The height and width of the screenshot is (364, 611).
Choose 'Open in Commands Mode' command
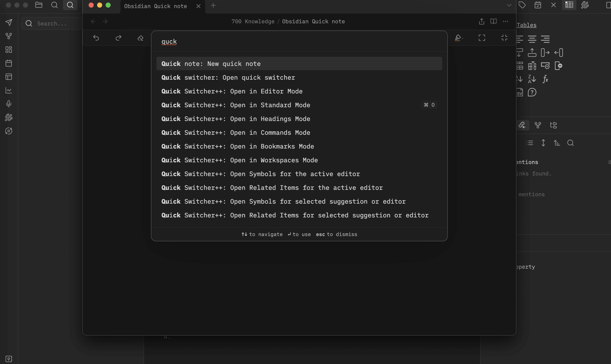tap(299, 132)
